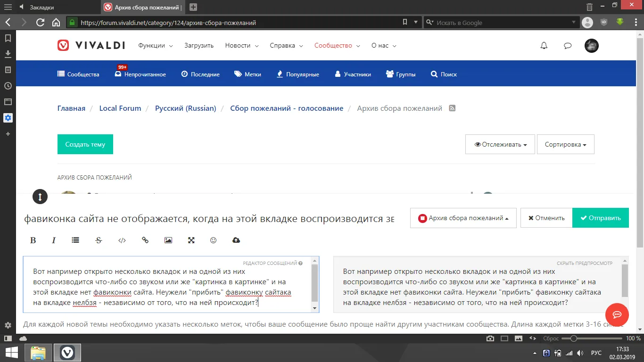Open the Bookmarks panel in the sidebar

pyautogui.click(x=8, y=38)
